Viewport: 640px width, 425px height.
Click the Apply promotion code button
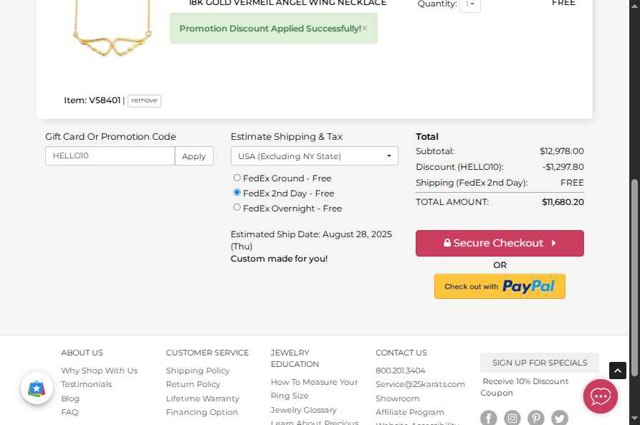[x=194, y=156]
